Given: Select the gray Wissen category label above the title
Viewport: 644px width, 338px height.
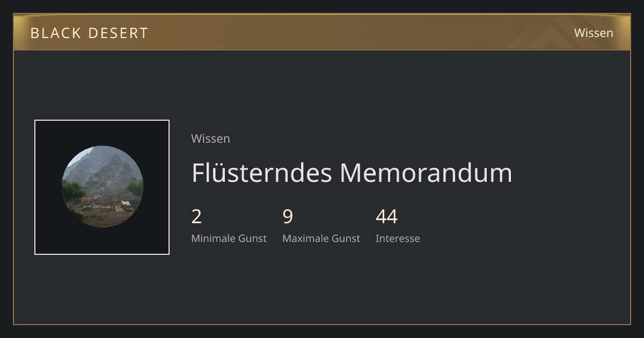Looking at the screenshot, I should [x=210, y=138].
